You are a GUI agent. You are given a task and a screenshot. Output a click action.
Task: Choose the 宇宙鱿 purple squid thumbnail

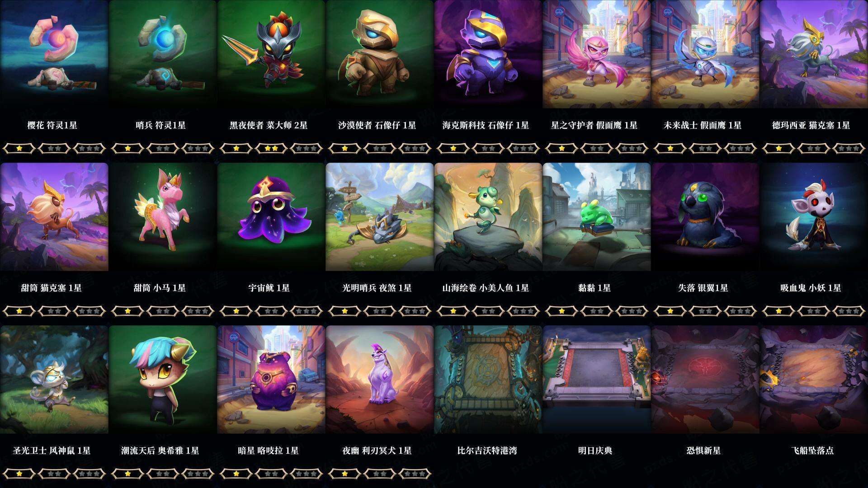tap(271, 217)
